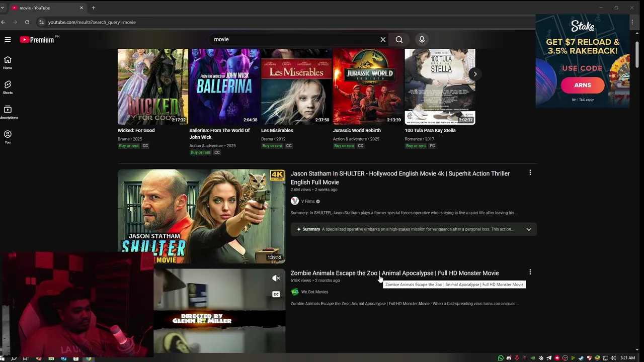Open Steam from the system tray
Viewport: 644px width, 362px height.
(x=581, y=358)
